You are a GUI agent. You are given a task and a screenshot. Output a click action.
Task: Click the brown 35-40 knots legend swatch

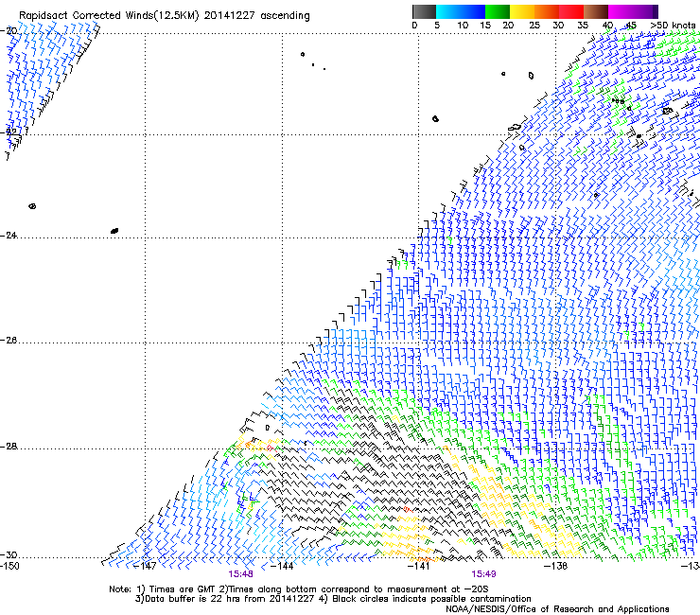(x=596, y=11)
